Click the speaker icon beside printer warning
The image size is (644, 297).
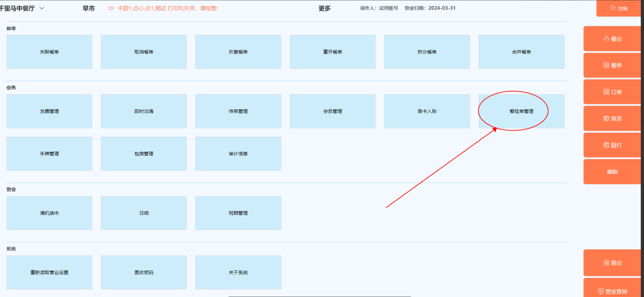[111, 8]
